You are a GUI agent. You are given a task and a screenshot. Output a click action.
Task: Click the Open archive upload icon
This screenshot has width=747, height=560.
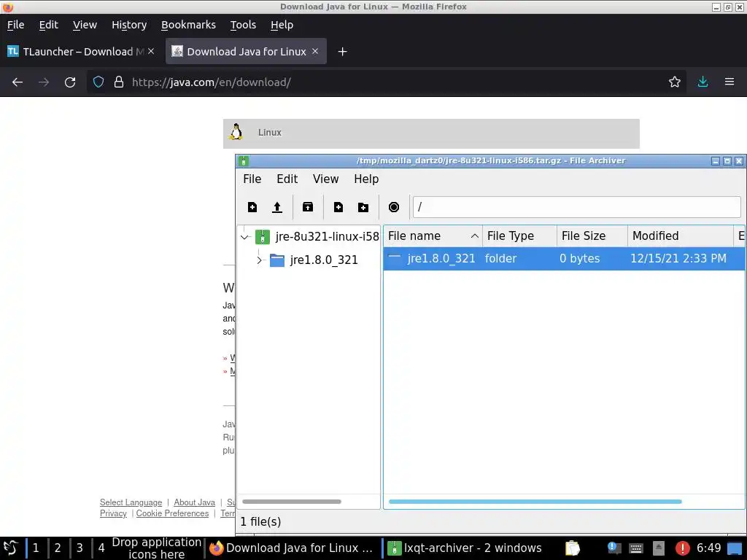pos(276,207)
